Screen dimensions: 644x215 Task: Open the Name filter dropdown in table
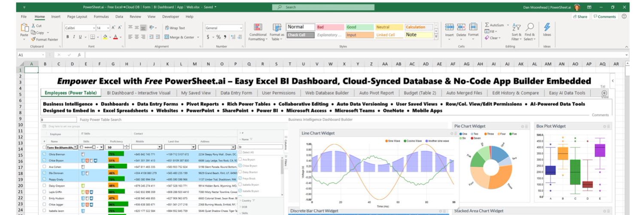pos(76,147)
